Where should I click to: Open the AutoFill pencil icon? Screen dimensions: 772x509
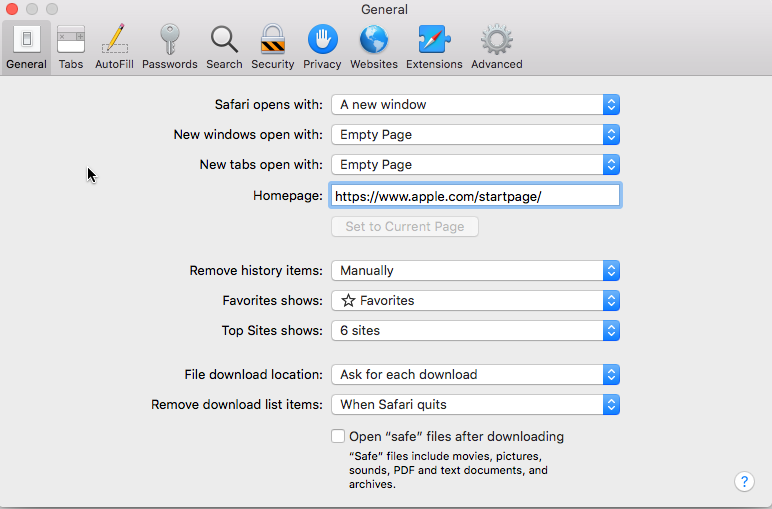[114, 39]
